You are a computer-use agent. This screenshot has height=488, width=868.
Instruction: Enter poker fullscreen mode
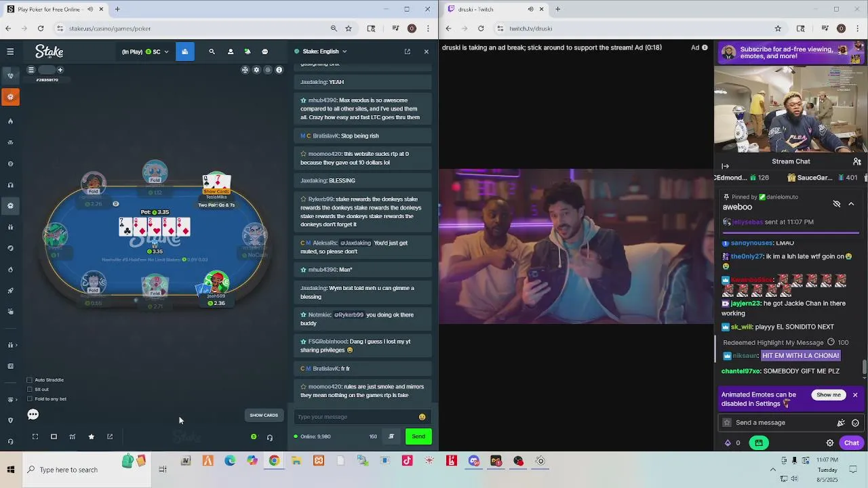click(x=35, y=436)
